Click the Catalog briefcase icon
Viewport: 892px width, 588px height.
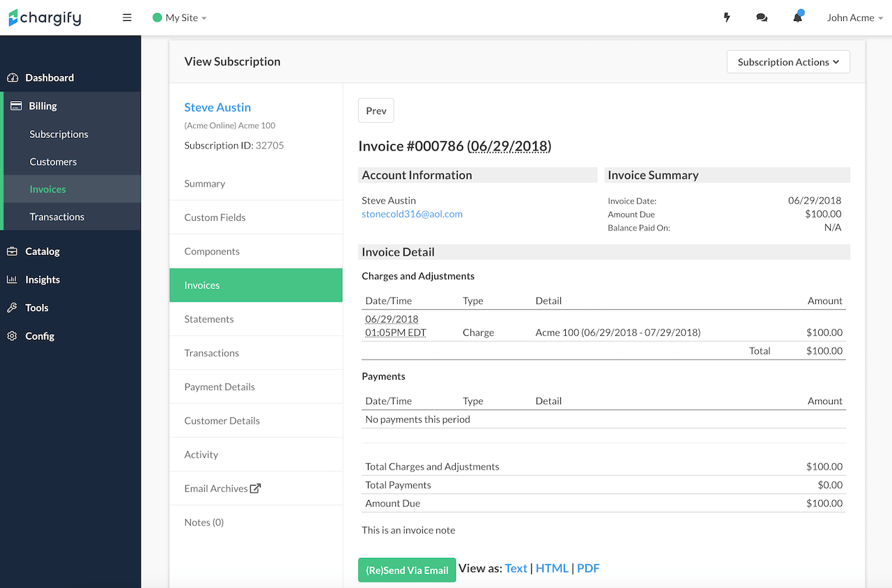[x=12, y=252]
